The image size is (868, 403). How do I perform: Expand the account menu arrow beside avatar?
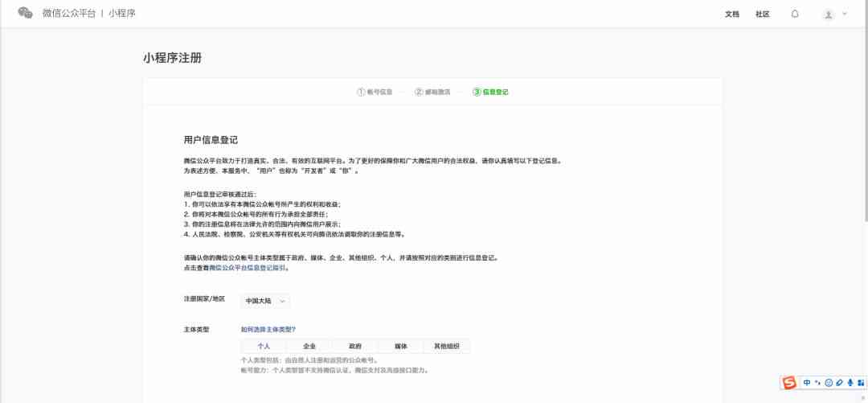click(845, 14)
